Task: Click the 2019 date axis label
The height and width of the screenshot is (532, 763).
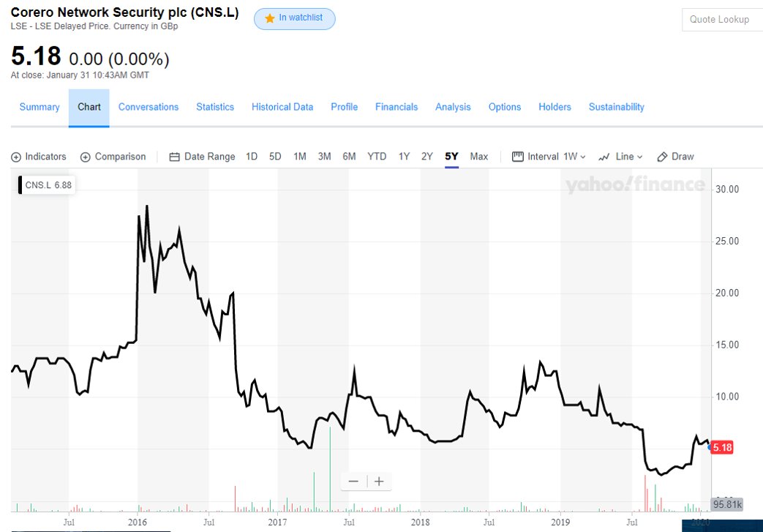Action: click(560, 522)
